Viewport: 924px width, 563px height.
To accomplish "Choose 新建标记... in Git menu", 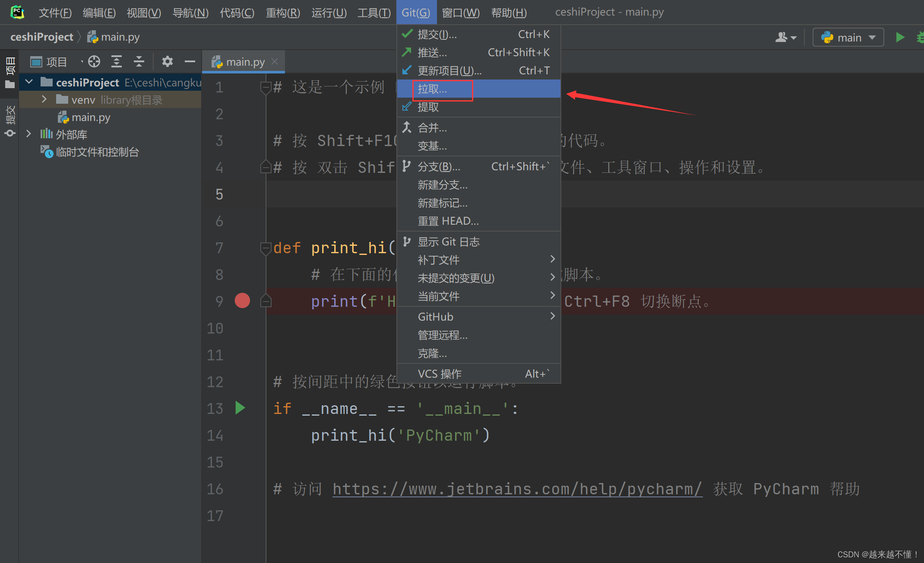I will coord(478,203).
